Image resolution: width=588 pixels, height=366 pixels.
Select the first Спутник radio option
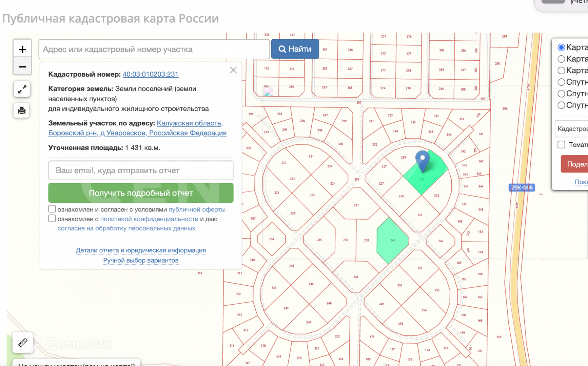[561, 82]
